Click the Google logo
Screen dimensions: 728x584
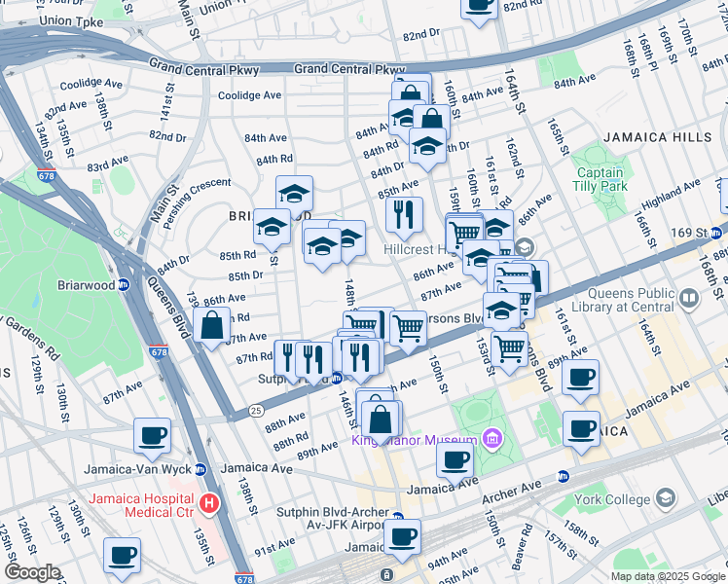tap(32, 571)
